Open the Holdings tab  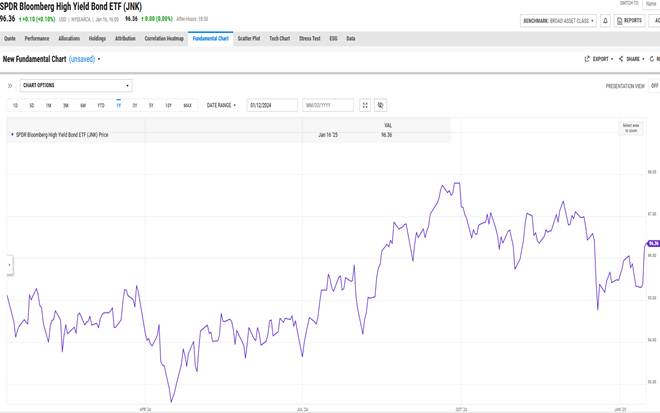point(97,38)
